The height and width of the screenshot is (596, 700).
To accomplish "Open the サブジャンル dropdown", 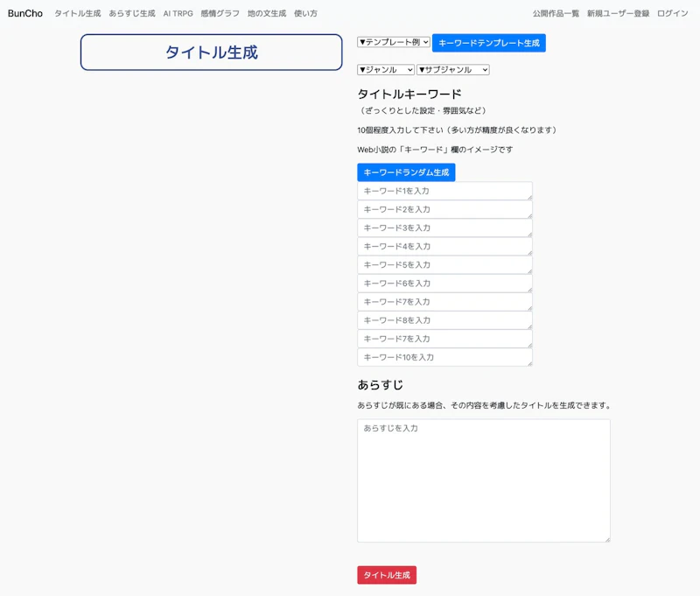I will tap(453, 69).
